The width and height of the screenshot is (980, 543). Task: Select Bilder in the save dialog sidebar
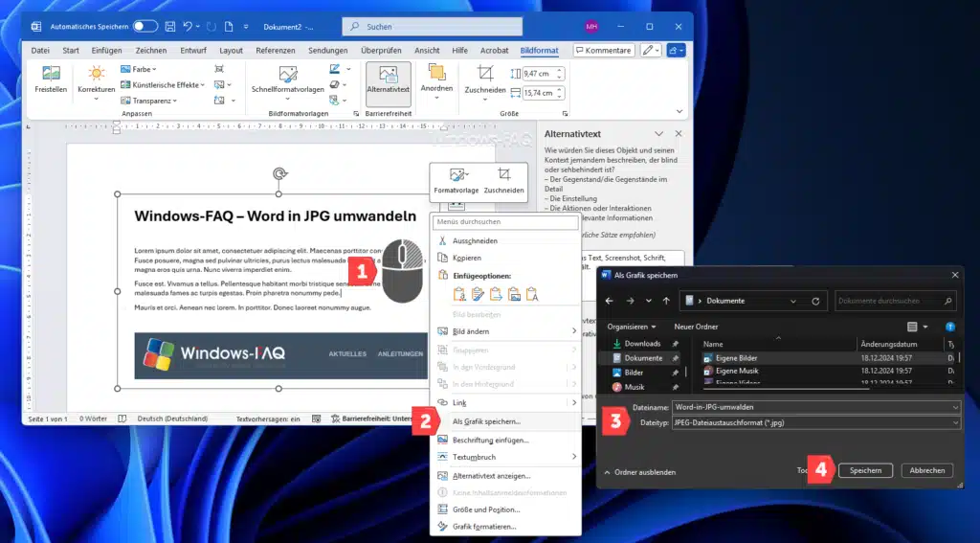pos(634,373)
